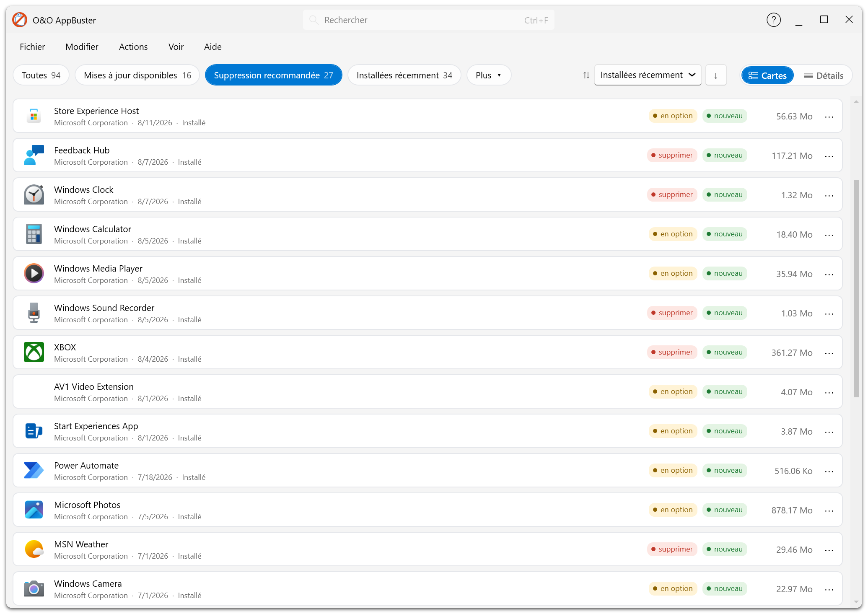Focus the Rechercher search field
The height and width of the screenshot is (614, 868).
pyautogui.click(x=428, y=20)
